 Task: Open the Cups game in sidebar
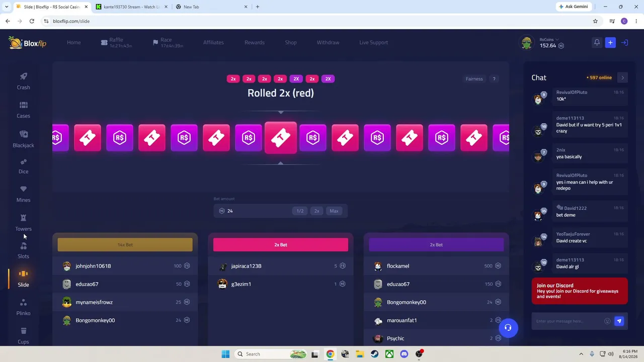pyautogui.click(x=23, y=336)
